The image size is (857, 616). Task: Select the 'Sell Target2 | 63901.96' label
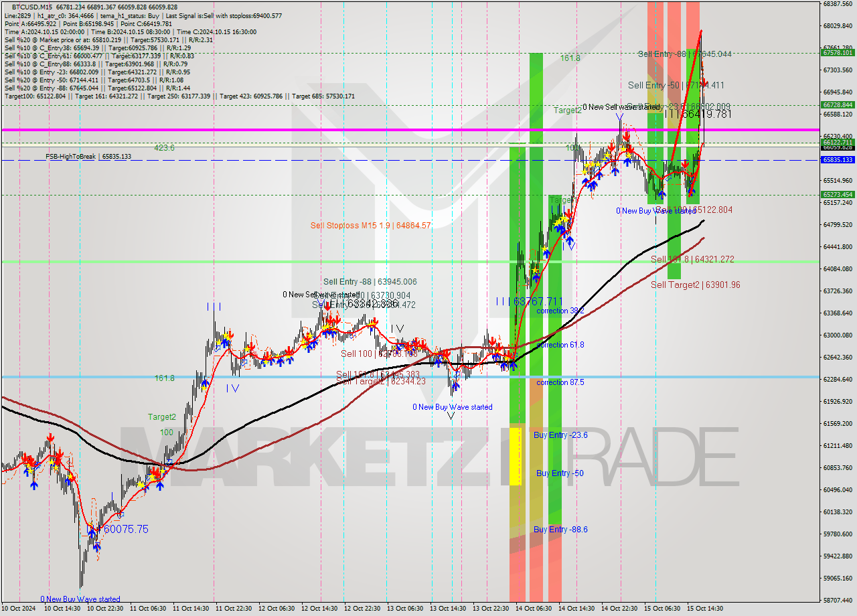click(x=696, y=285)
